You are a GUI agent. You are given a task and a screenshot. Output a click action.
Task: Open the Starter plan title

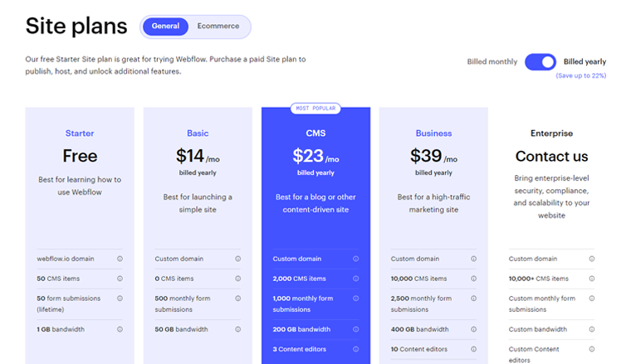(80, 133)
